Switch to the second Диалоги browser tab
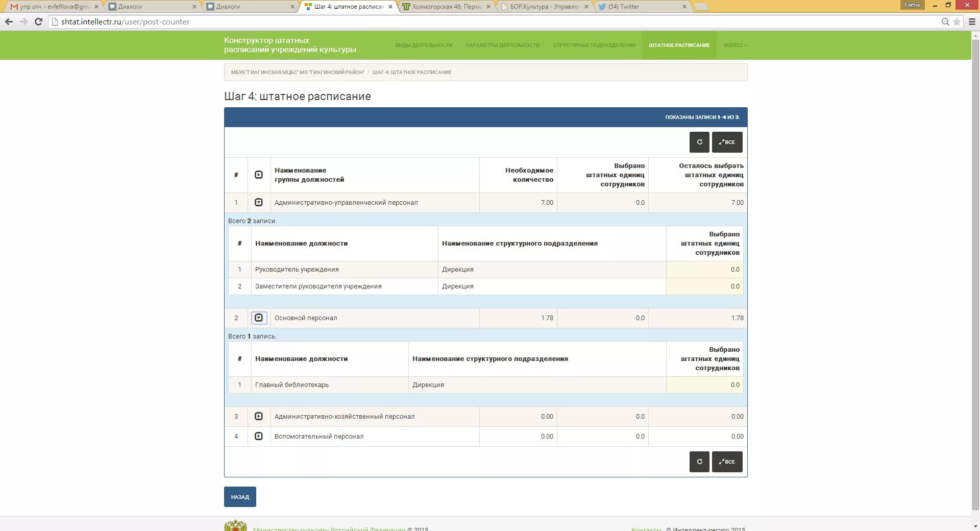The width and height of the screenshot is (980, 531). coord(249,7)
